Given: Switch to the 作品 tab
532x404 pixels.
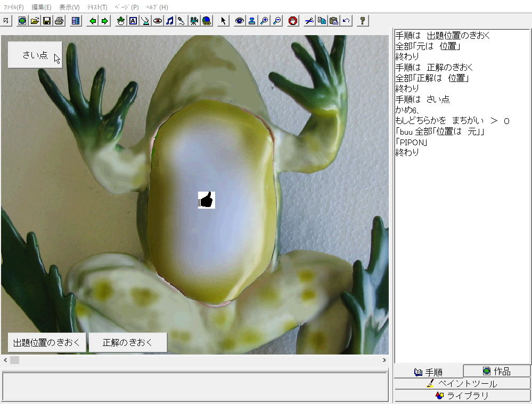Looking at the screenshot, I should point(496,371).
